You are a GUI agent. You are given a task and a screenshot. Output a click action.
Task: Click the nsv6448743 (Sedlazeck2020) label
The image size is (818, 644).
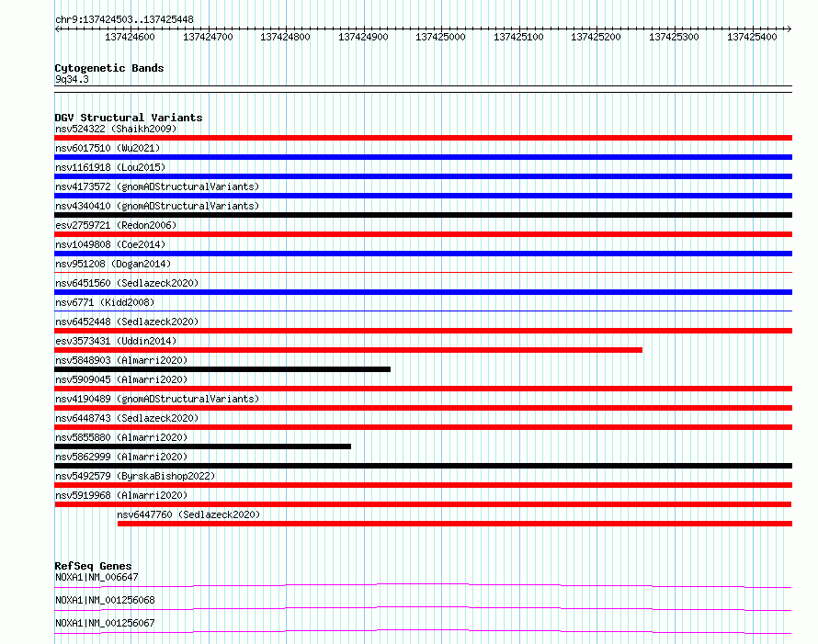(x=127, y=418)
